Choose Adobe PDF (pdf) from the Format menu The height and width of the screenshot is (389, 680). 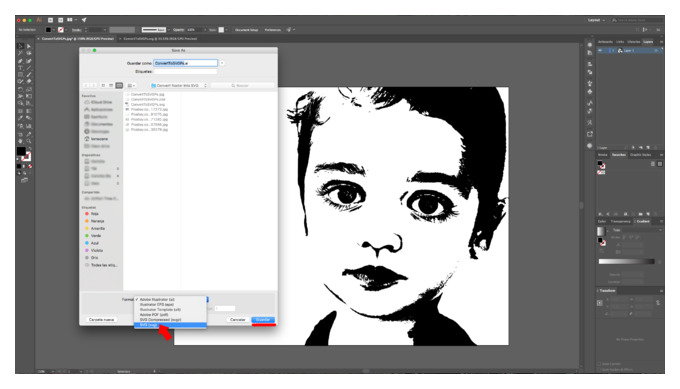click(170, 315)
